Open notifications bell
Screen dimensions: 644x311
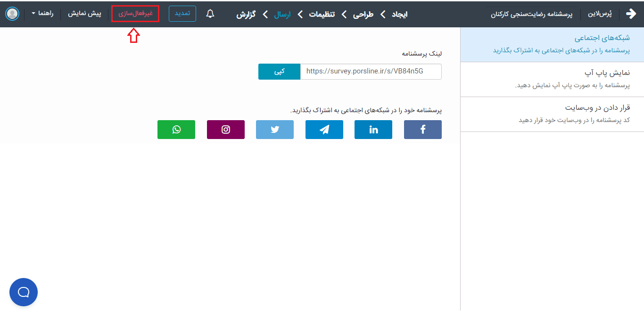pyautogui.click(x=210, y=14)
